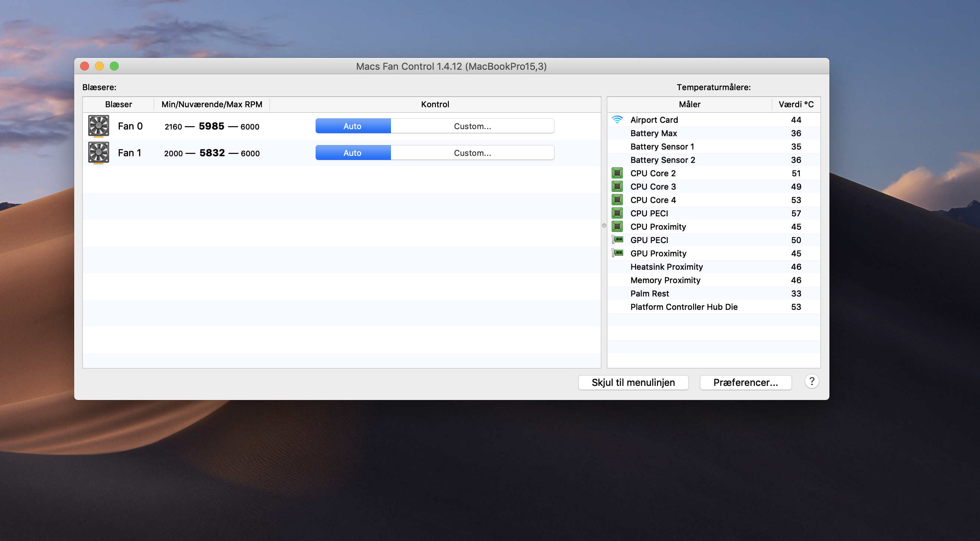Select the Battery Max sensor row
980x541 pixels.
714,133
